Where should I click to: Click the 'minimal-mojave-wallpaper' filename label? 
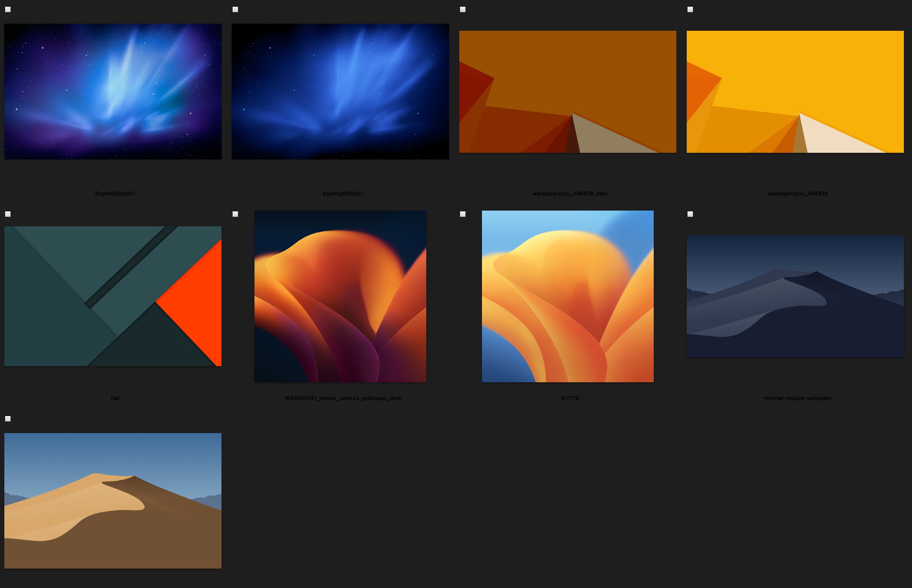pos(797,398)
